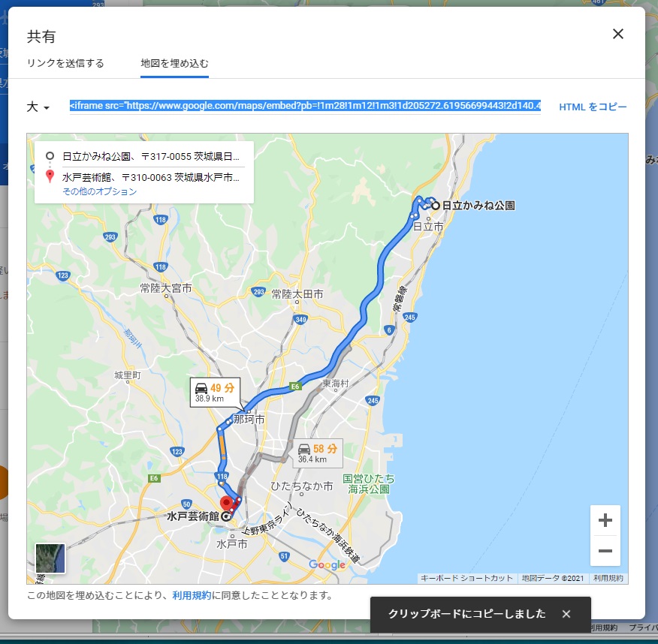
Task: Click the iframe embed code field
Action: (x=305, y=106)
